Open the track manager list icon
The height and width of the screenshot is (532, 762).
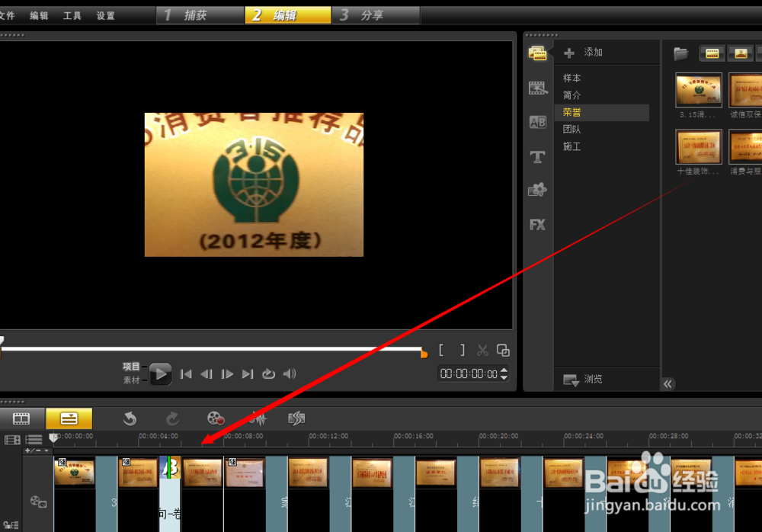(34, 441)
